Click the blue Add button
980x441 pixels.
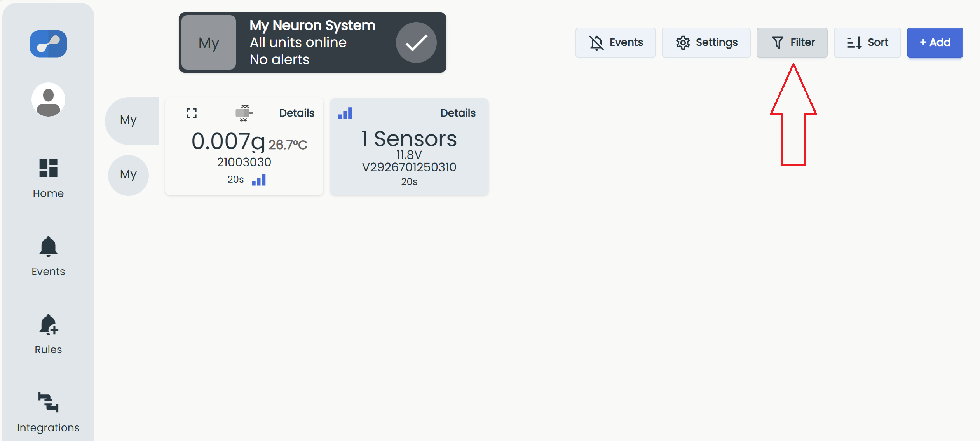[x=935, y=42]
